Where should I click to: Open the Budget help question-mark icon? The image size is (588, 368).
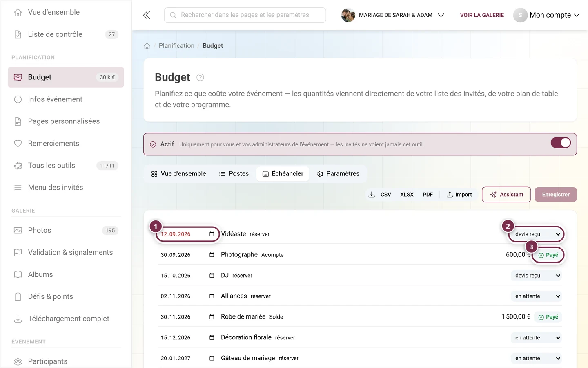coord(200,77)
